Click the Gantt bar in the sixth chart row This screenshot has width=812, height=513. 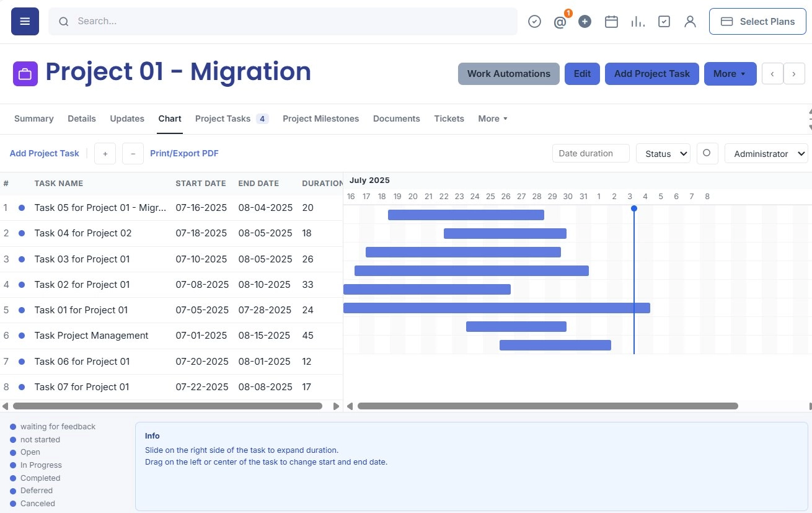click(496, 308)
